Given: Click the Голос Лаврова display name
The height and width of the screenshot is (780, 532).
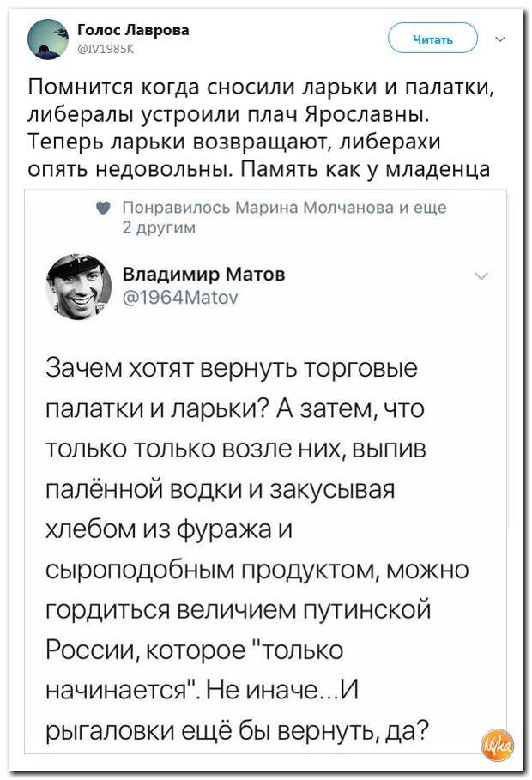Looking at the screenshot, I should tap(133, 30).
